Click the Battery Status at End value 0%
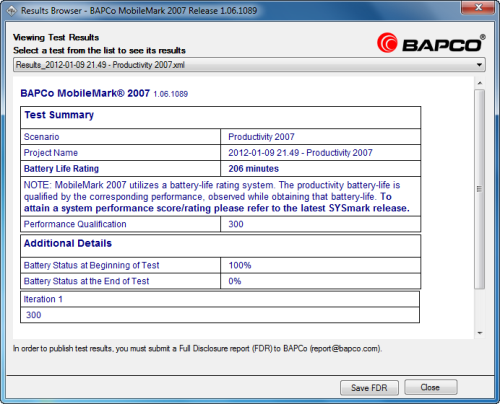Screen dimensions: 500x404 coord(235,281)
